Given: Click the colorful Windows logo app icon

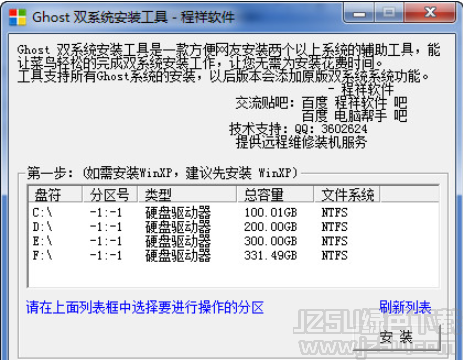Looking at the screenshot, I should (x=17, y=17).
